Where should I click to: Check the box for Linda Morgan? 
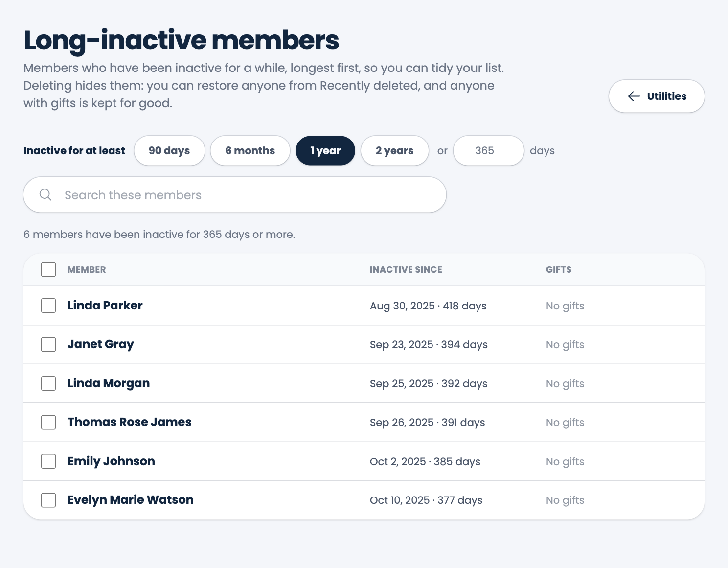coord(48,383)
